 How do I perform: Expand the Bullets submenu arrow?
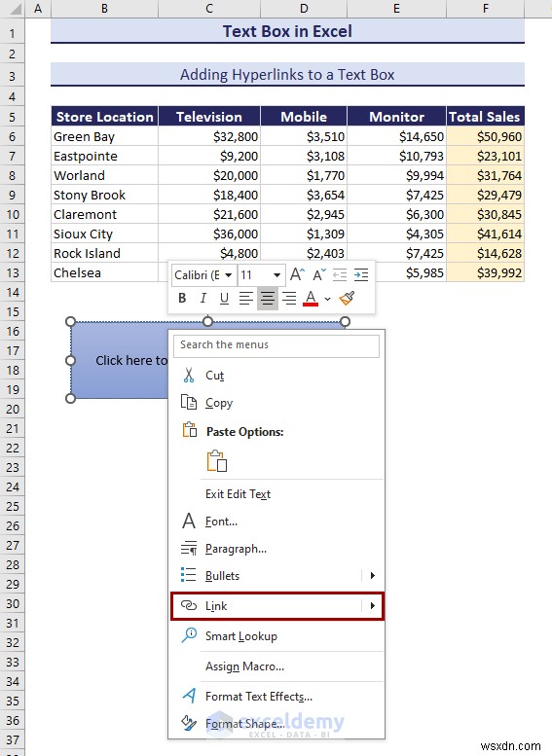tap(373, 575)
